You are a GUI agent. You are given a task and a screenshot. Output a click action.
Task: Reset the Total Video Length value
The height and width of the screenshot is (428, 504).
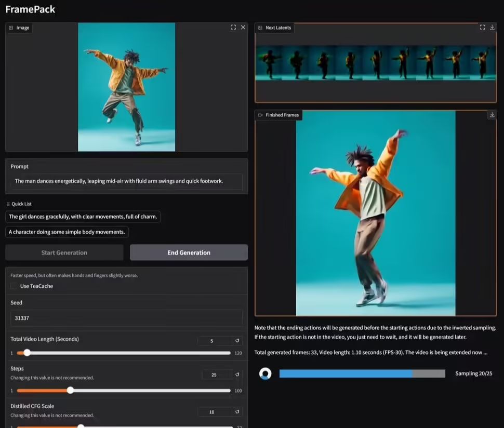237,341
